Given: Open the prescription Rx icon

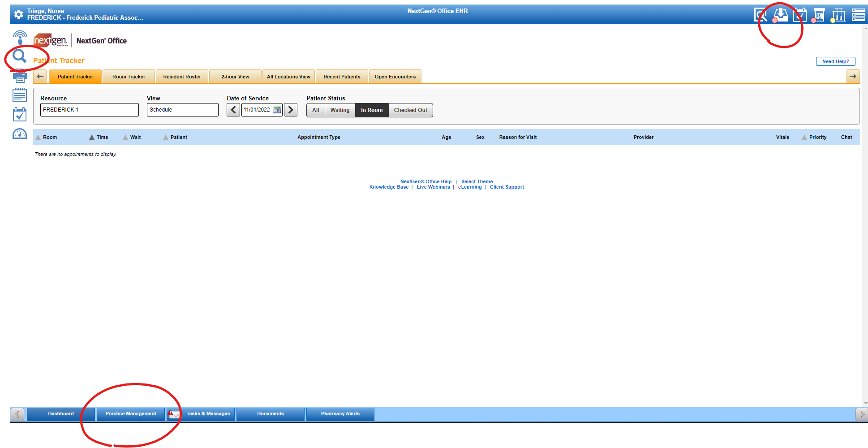Looking at the screenshot, I should click(819, 15).
